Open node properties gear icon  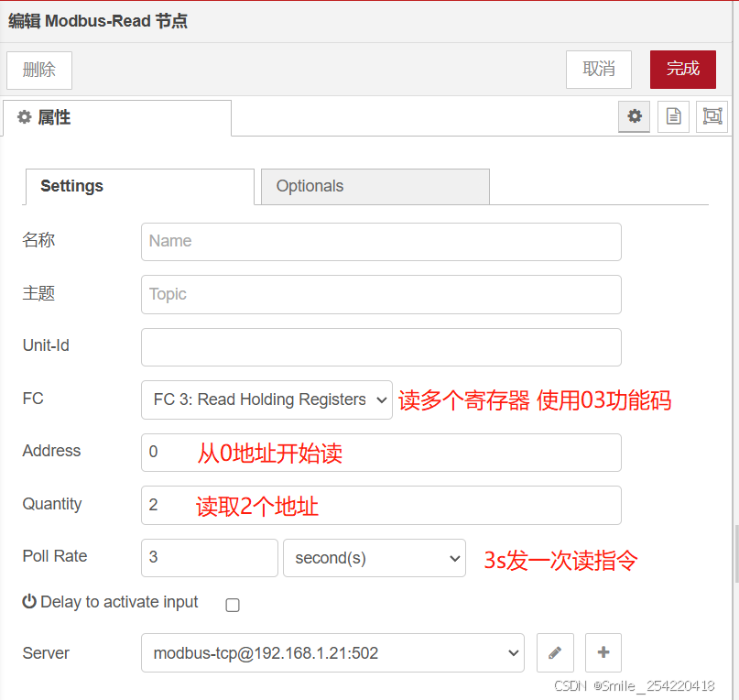point(634,116)
